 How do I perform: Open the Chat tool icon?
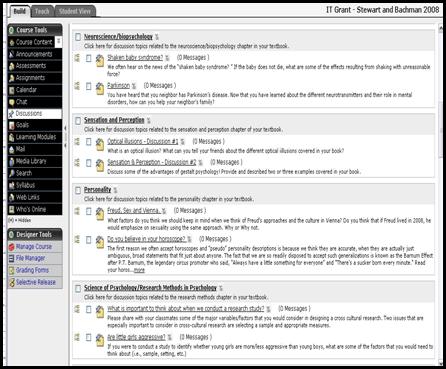(x=12, y=102)
